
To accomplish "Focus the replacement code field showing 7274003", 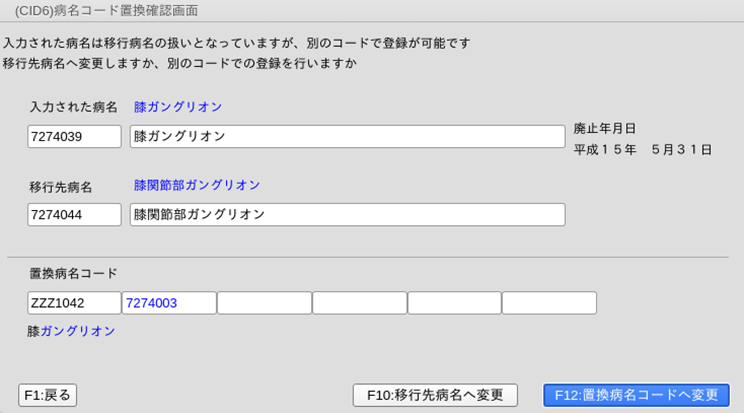I will (169, 303).
